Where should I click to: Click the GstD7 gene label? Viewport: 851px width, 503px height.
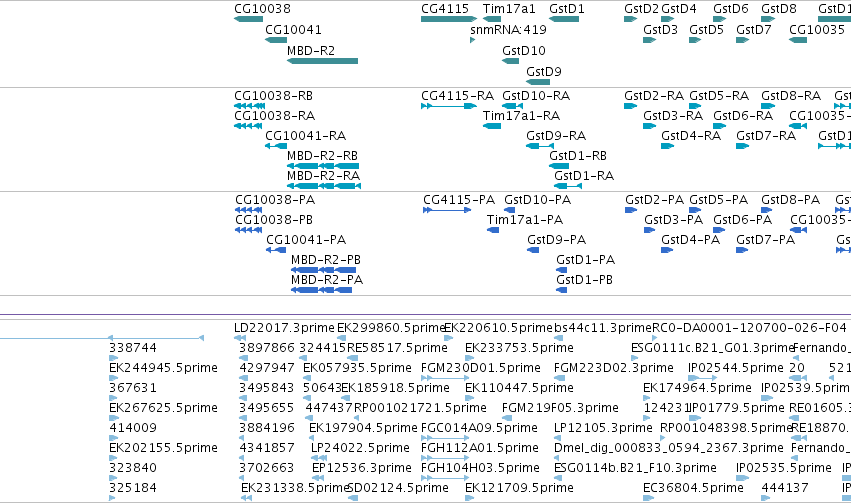point(753,29)
